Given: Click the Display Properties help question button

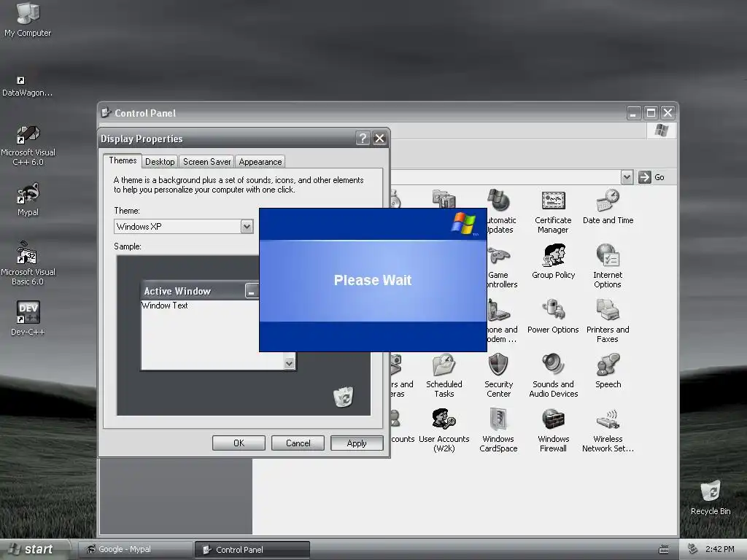Looking at the screenshot, I should (x=363, y=138).
